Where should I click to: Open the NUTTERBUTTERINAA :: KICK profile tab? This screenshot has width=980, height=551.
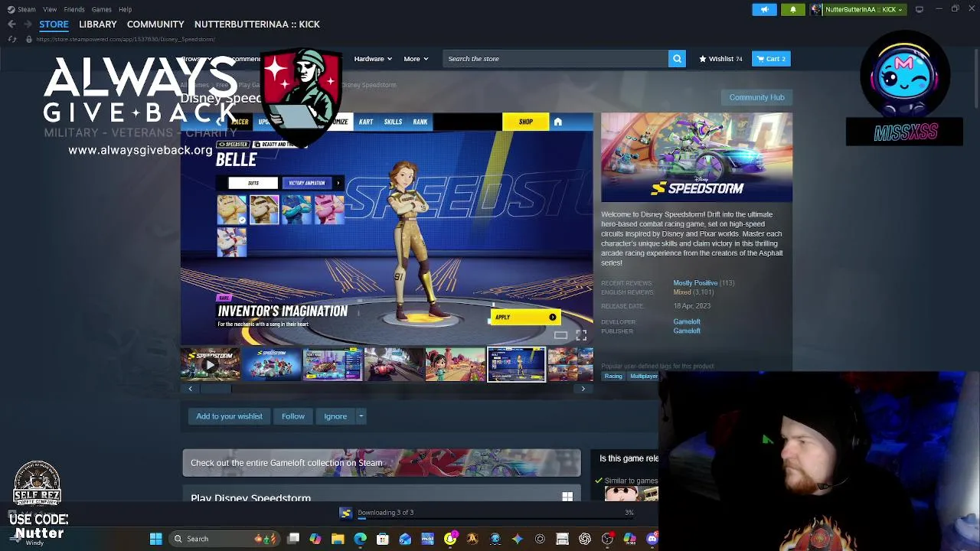tap(257, 24)
